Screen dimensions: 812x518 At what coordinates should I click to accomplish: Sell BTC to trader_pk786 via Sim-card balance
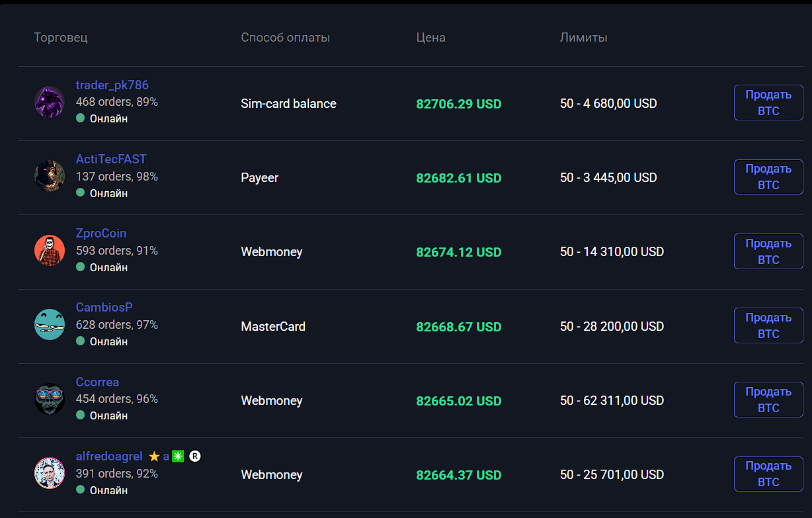click(768, 103)
